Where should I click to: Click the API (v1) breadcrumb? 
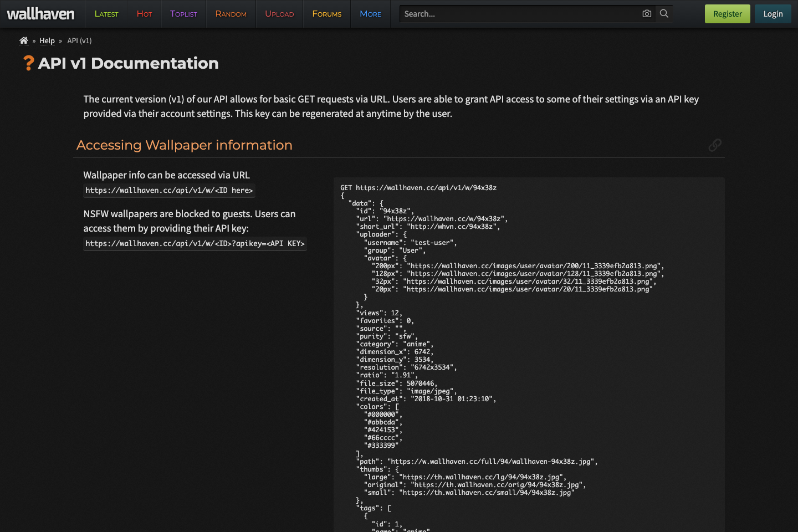pos(79,40)
